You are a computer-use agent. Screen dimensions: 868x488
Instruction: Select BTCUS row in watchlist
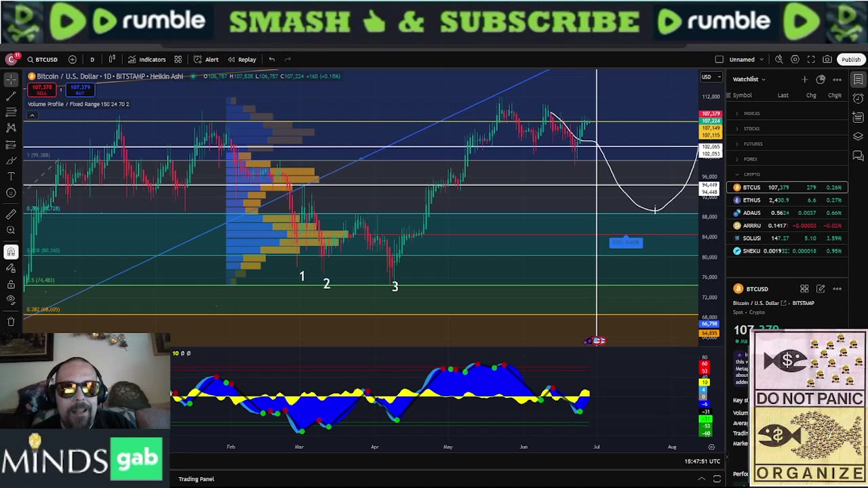[787, 187]
